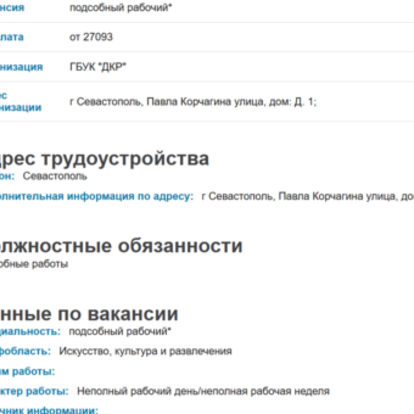Click label 'ктер работы:'
The image size is (414, 414).
coord(34,391)
